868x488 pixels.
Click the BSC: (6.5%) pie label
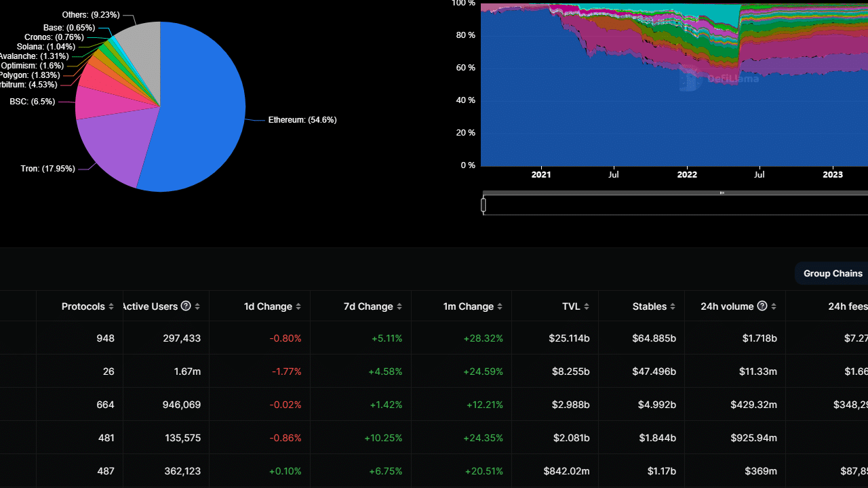click(x=33, y=102)
